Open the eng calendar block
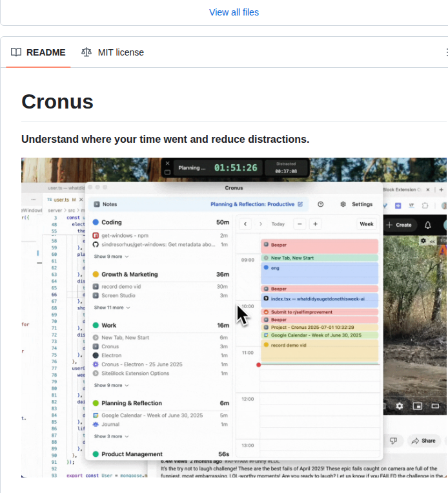448x493 pixels. coord(320,273)
